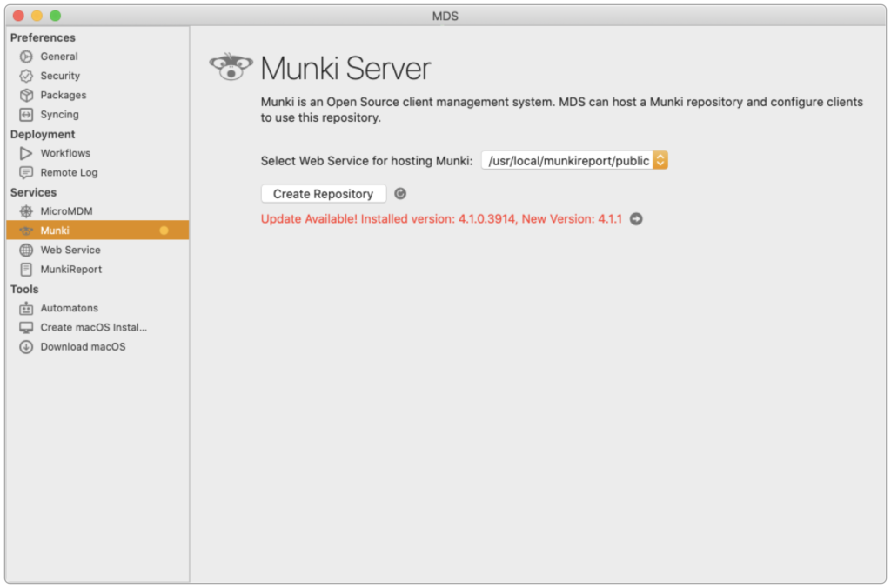Viewport: 891px width, 588px height.
Task: Click the green full-screen button
Action: point(55,16)
